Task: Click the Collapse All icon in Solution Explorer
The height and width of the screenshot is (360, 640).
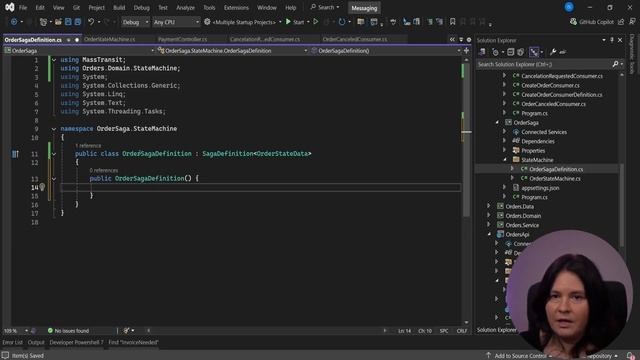Action: coord(511,52)
